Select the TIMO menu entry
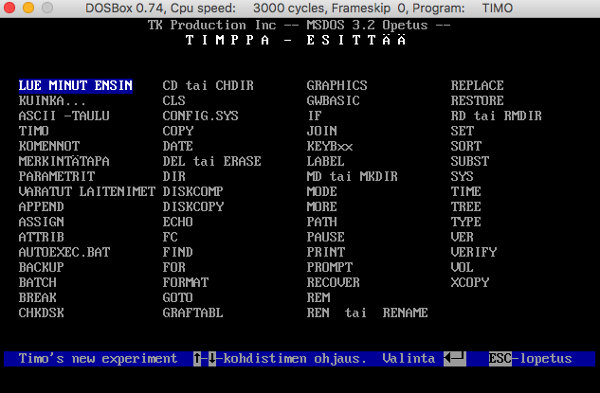Viewport: 600px width, 393px height. tap(34, 131)
